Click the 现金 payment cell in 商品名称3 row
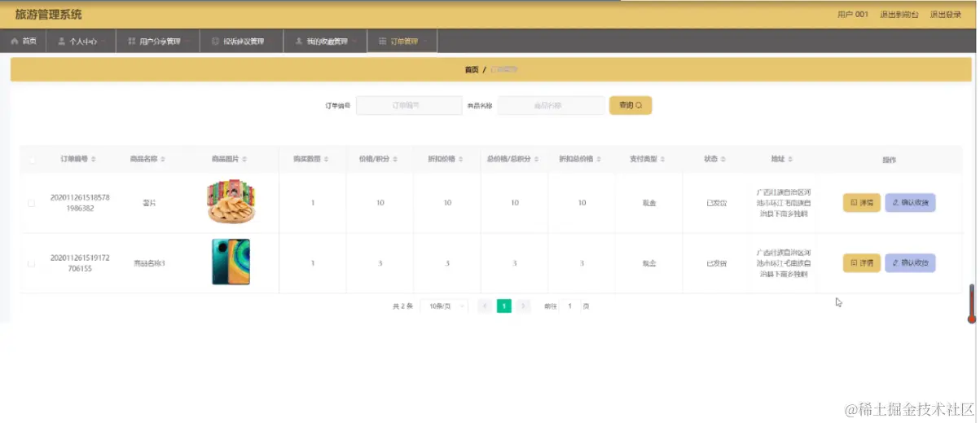The width and height of the screenshot is (980, 423). (x=649, y=263)
